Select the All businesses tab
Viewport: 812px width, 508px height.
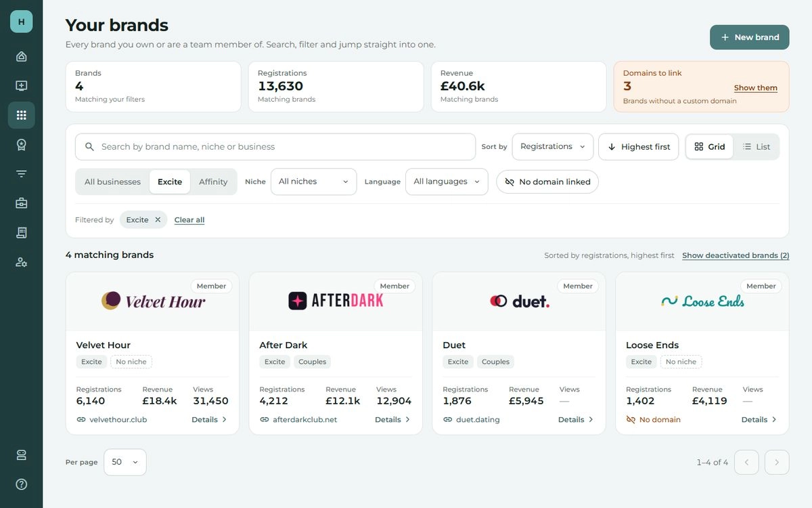112,182
